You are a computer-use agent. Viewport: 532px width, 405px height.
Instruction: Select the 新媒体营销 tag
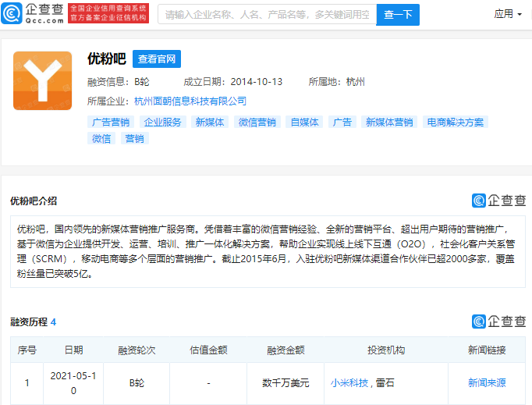pos(389,123)
